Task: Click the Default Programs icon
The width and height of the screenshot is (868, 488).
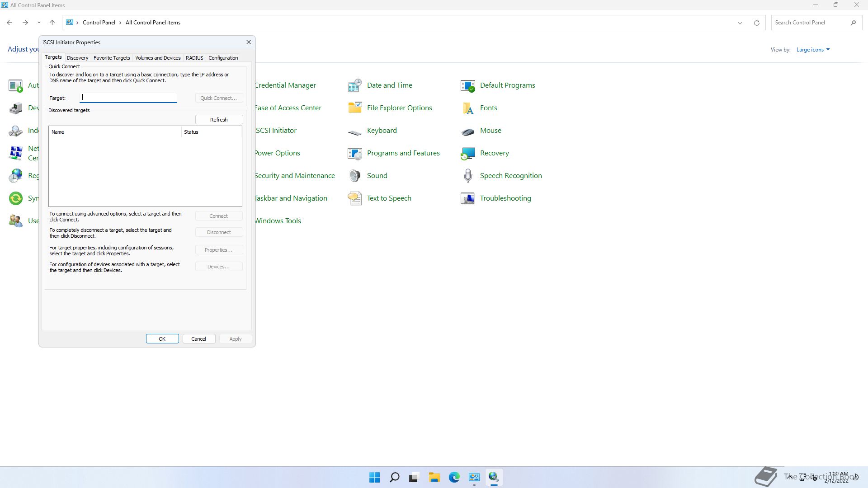Action: pyautogui.click(x=468, y=85)
